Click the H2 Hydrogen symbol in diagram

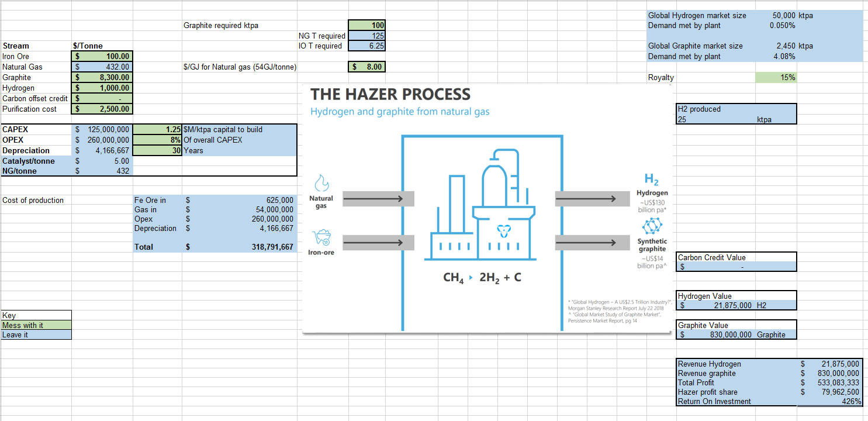click(651, 180)
